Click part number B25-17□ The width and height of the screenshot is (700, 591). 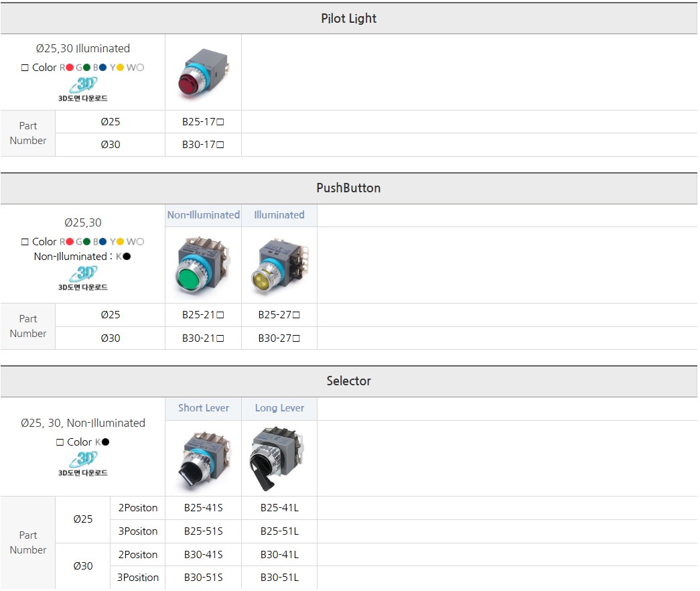pos(203,122)
